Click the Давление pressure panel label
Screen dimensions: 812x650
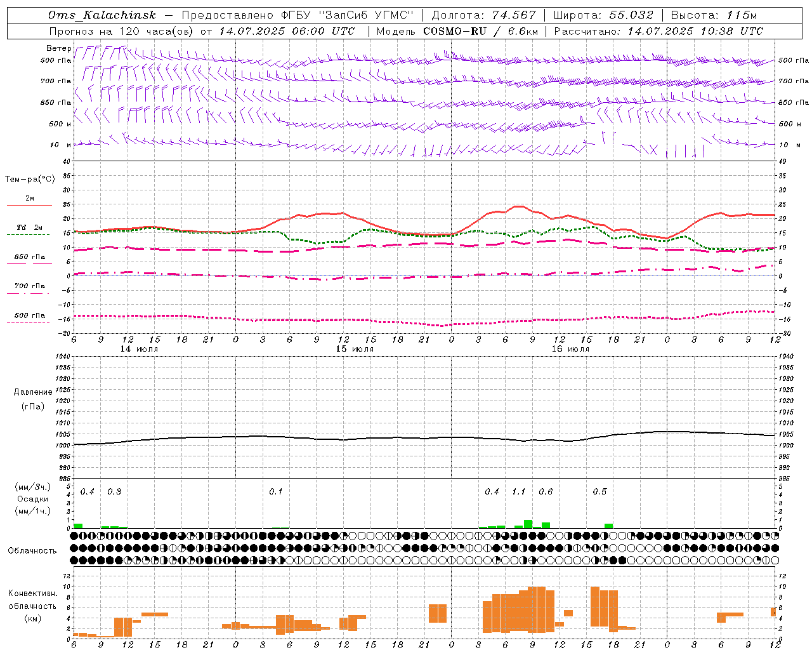[x=33, y=392]
